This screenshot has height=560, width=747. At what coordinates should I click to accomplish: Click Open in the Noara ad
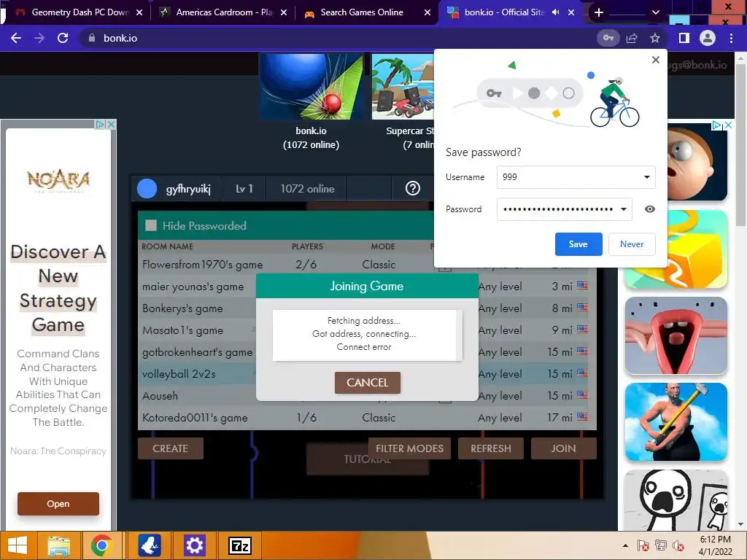point(58,504)
